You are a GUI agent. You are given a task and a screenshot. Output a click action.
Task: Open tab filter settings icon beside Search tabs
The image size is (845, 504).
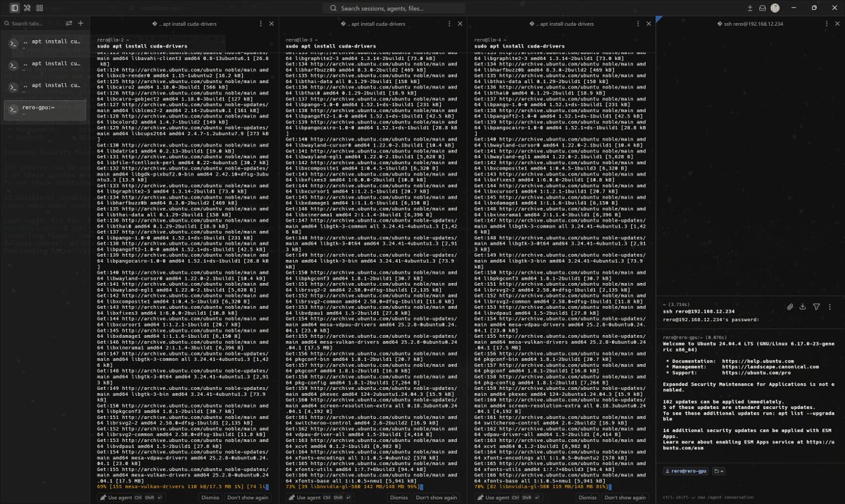(x=69, y=23)
